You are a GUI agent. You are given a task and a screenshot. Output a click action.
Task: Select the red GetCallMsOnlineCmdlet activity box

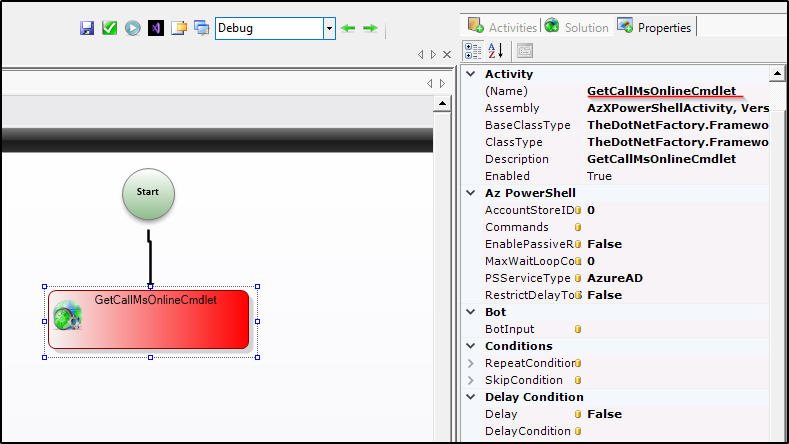[149, 319]
